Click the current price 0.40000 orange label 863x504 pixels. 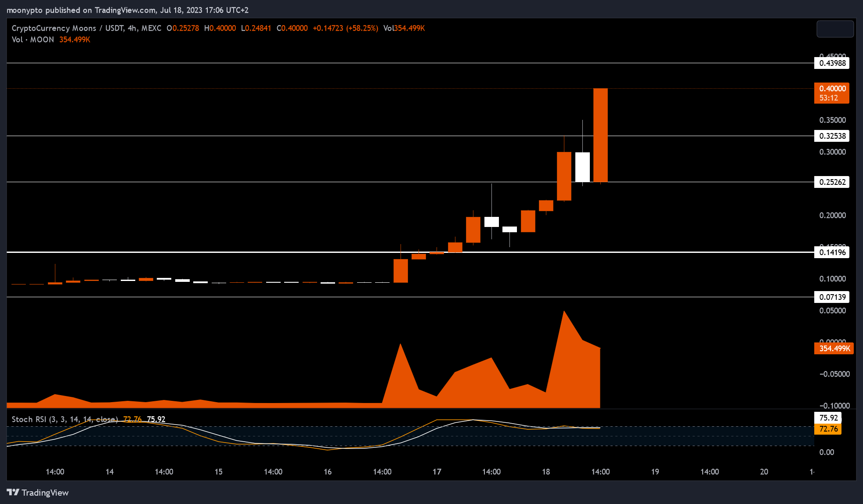click(x=832, y=93)
